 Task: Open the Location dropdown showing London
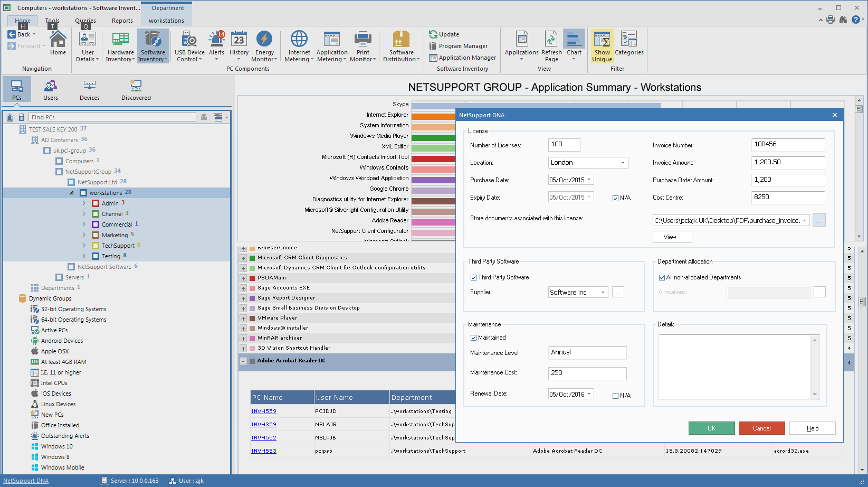[x=623, y=163]
